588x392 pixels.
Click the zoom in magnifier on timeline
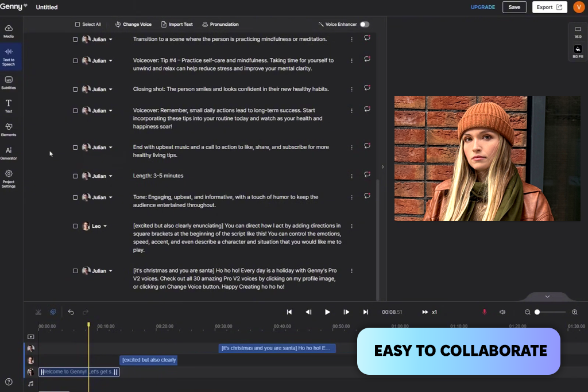[574, 312]
